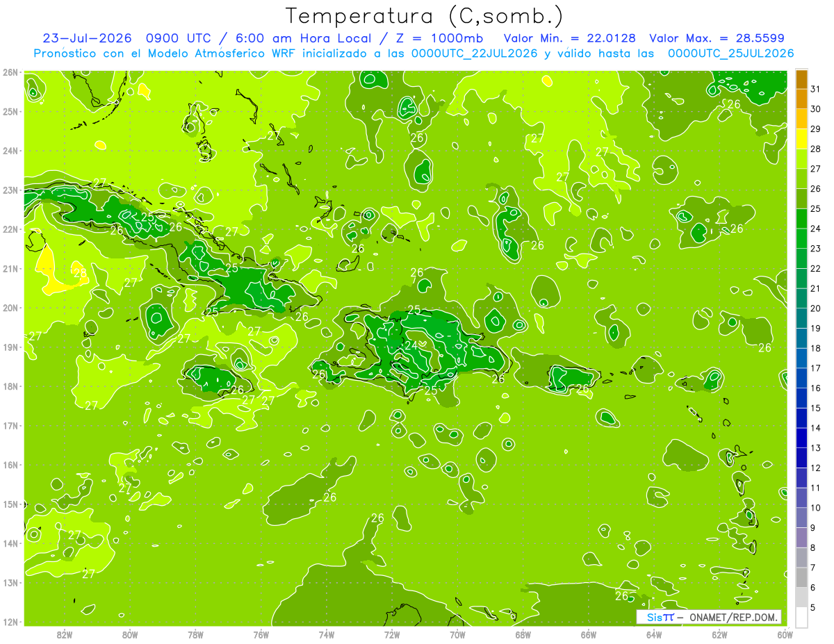
Task: Click the '14N' latitude axis label
Action: coord(10,543)
